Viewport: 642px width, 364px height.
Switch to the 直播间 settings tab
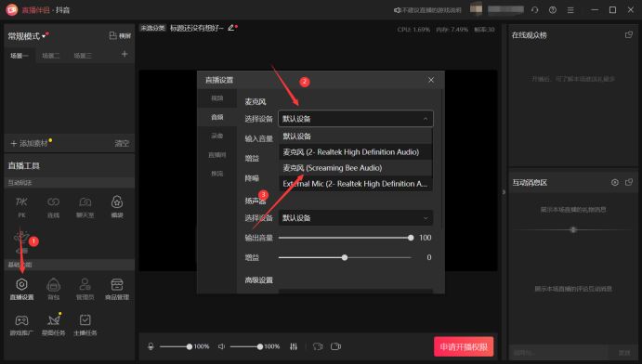tap(217, 155)
